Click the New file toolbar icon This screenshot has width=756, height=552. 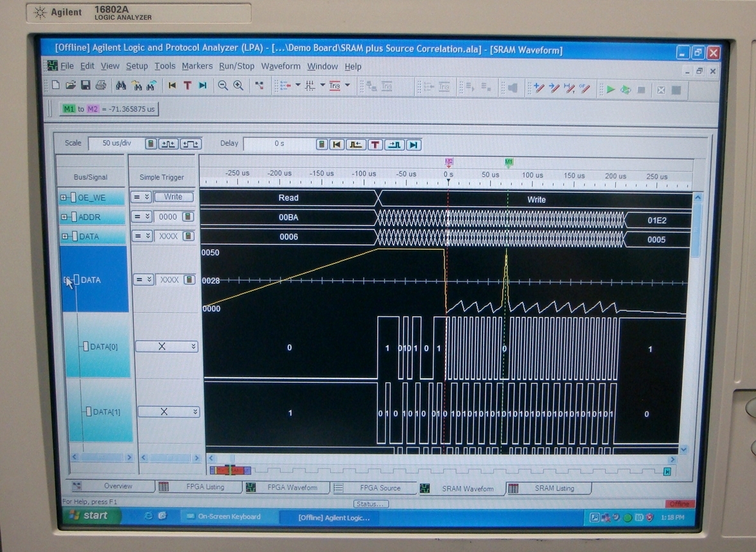(x=56, y=85)
